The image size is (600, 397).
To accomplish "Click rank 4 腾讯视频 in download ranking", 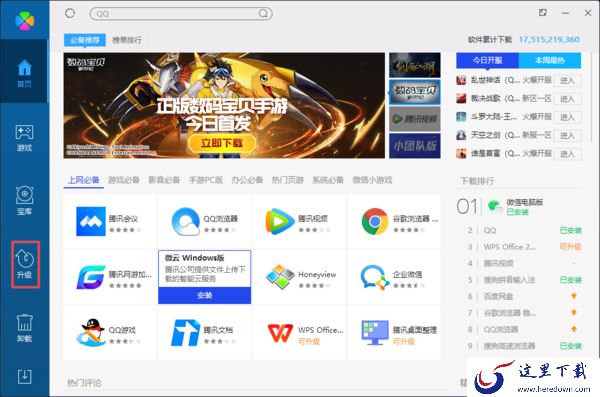I will click(498, 263).
